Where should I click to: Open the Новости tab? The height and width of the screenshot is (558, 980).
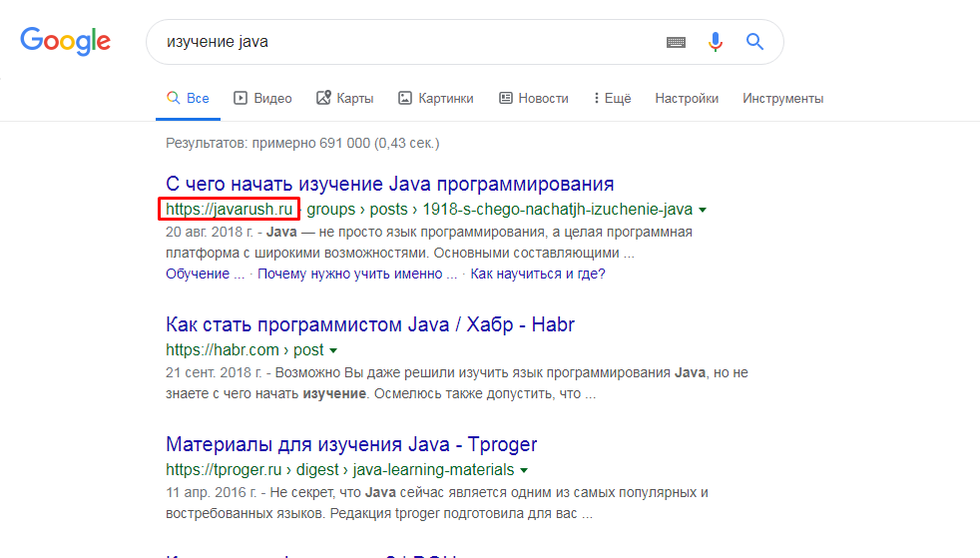pyautogui.click(x=533, y=98)
